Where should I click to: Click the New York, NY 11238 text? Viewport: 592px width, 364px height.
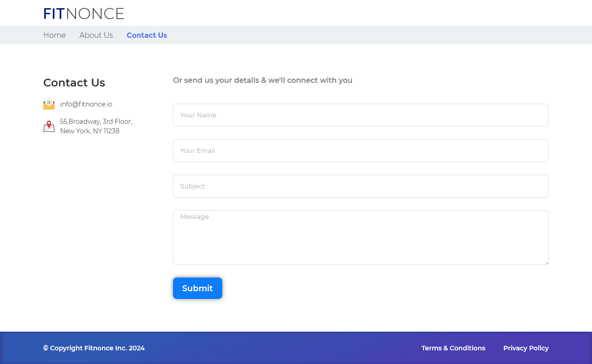click(90, 131)
